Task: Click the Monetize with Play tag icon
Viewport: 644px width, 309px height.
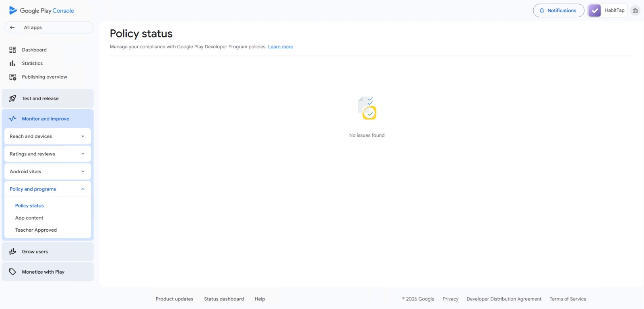Action: point(12,272)
